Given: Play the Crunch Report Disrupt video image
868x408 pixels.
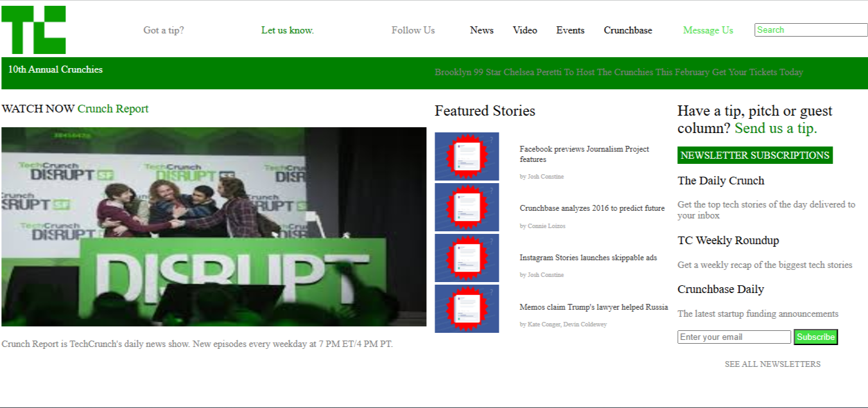Looking at the screenshot, I should pyautogui.click(x=214, y=226).
